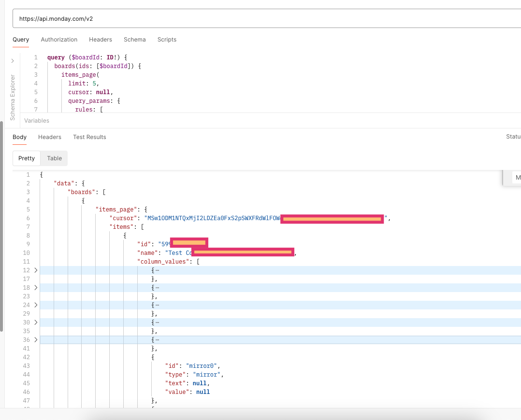Unfold the collapsed block at response line 12
The width and height of the screenshot is (521, 420).
click(36, 270)
